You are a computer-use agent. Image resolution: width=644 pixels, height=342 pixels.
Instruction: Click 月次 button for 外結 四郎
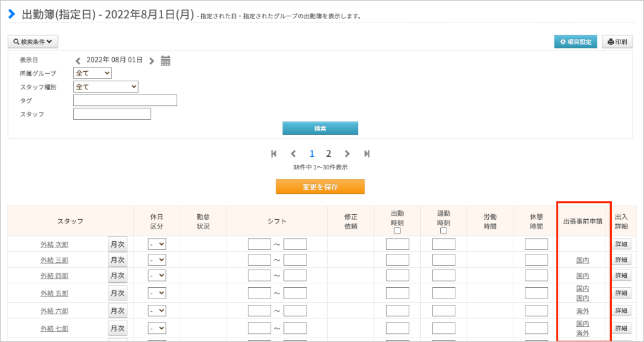click(x=118, y=275)
